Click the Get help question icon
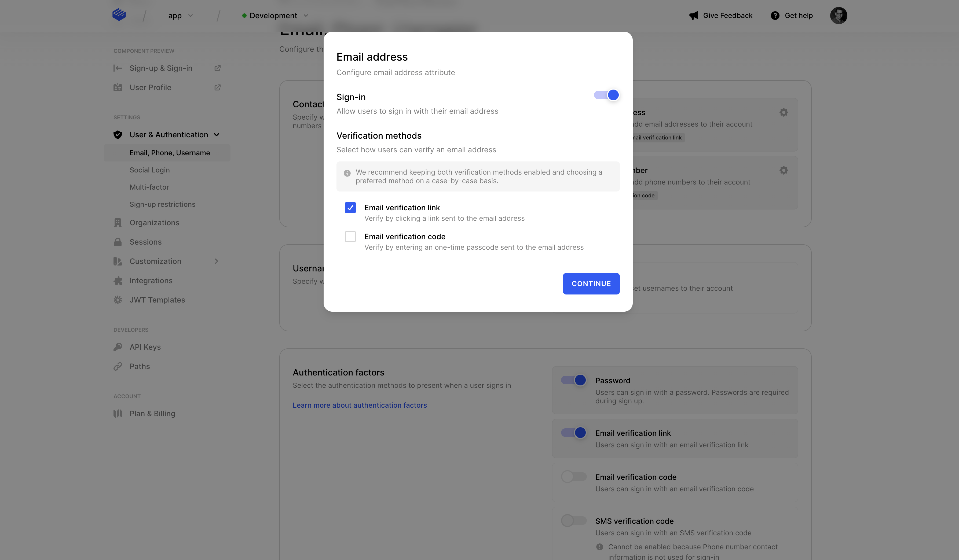Image resolution: width=959 pixels, height=560 pixels. pyautogui.click(x=775, y=16)
